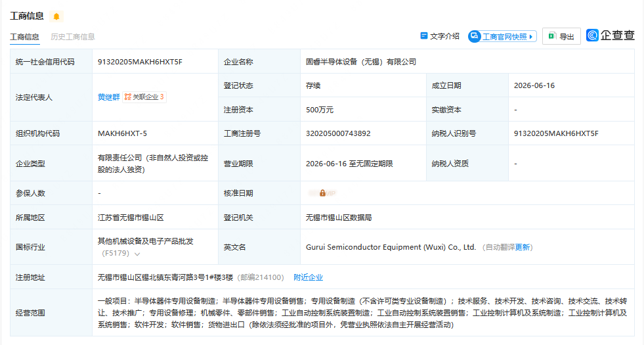644x345 pixels.
Task: Click the 关联企业 network icon
Action: click(128, 97)
